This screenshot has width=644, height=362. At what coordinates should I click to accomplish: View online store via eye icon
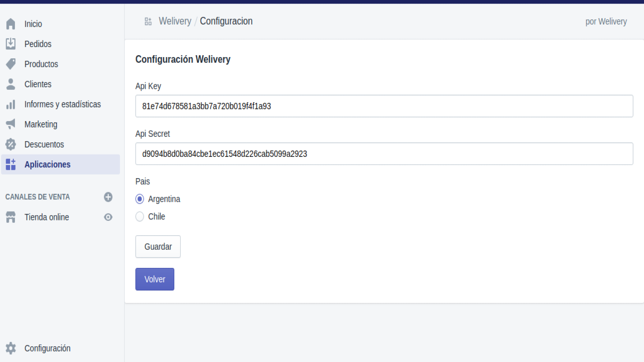108,217
